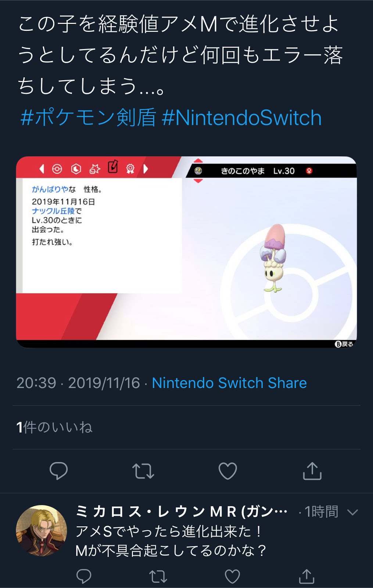The image size is (373, 588).
Task: Share the アメS reply comment
Action: [306, 576]
